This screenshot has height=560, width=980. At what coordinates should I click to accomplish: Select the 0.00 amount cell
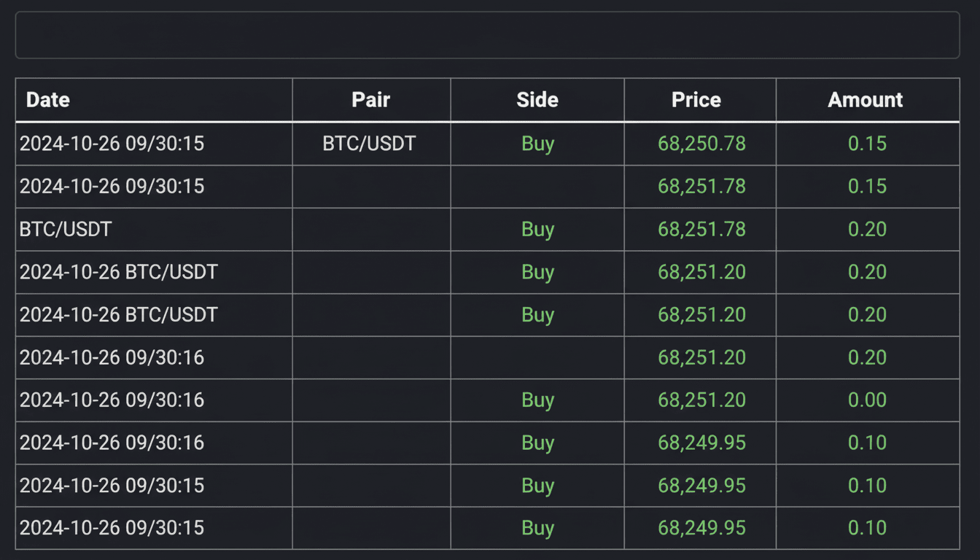coord(867,400)
